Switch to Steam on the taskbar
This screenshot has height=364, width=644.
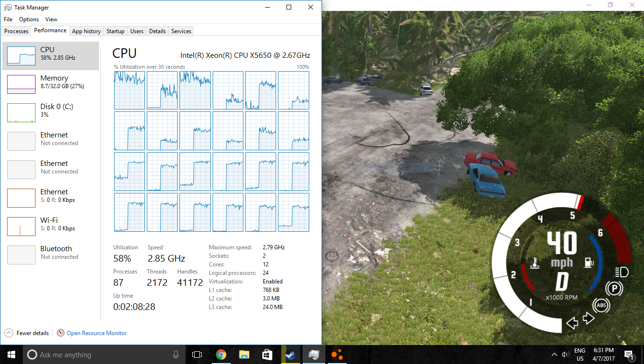pyautogui.click(x=290, y=355)
